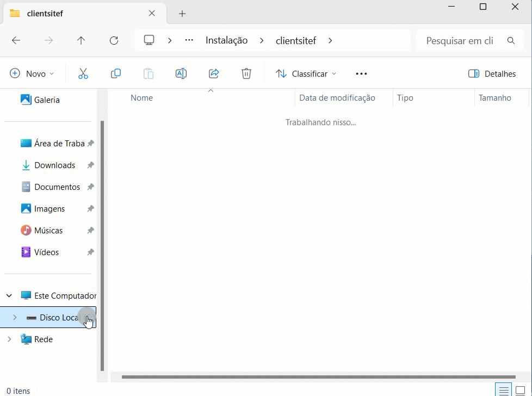The image size is (532, 396).
Task: Open the Novo dropdown menu
Action: coord(32,73)
